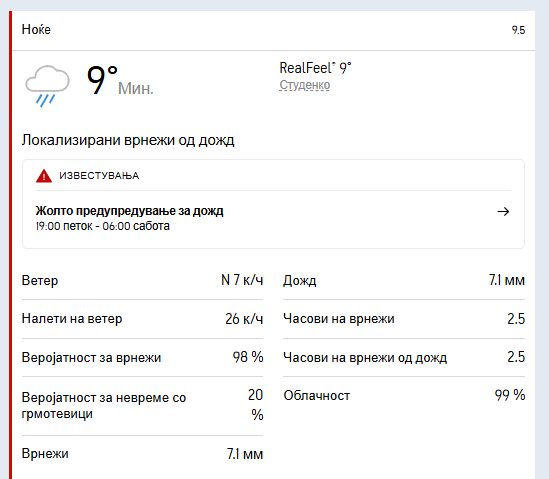Screen dimensions: 549x479
Task: Click the ИЗВЕСТУВАЊА alerts heading
Action: click(99, 175)
